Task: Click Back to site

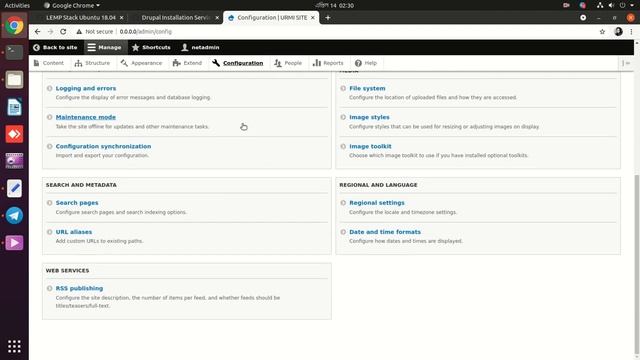Action: [55, 47]
